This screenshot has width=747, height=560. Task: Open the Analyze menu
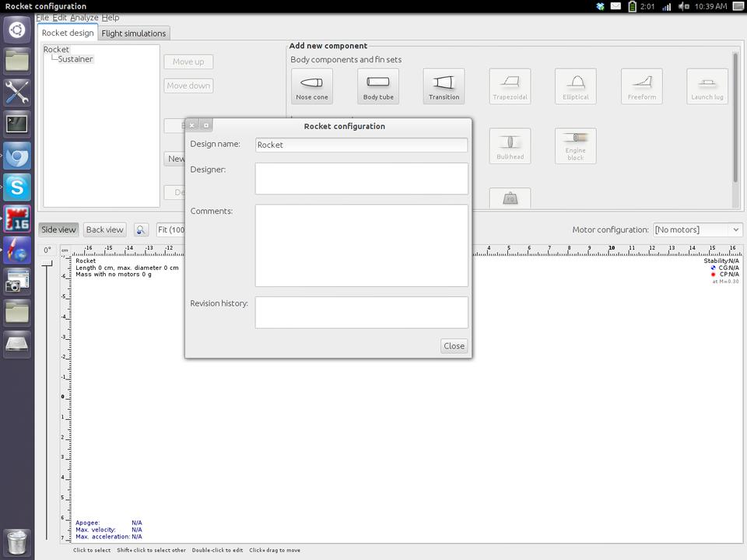coord(84,17)
